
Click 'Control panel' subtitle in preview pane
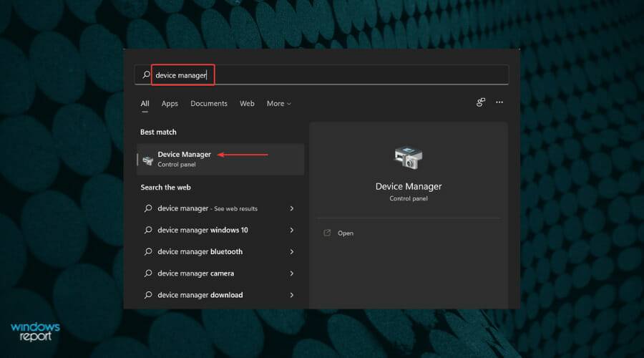tap(409, 198)
